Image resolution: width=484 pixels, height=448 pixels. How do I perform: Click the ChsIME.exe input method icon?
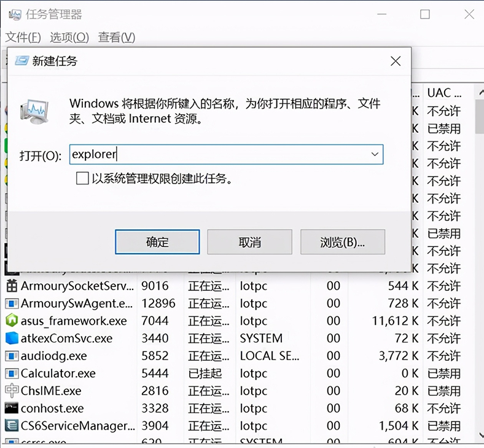point(12,391)
